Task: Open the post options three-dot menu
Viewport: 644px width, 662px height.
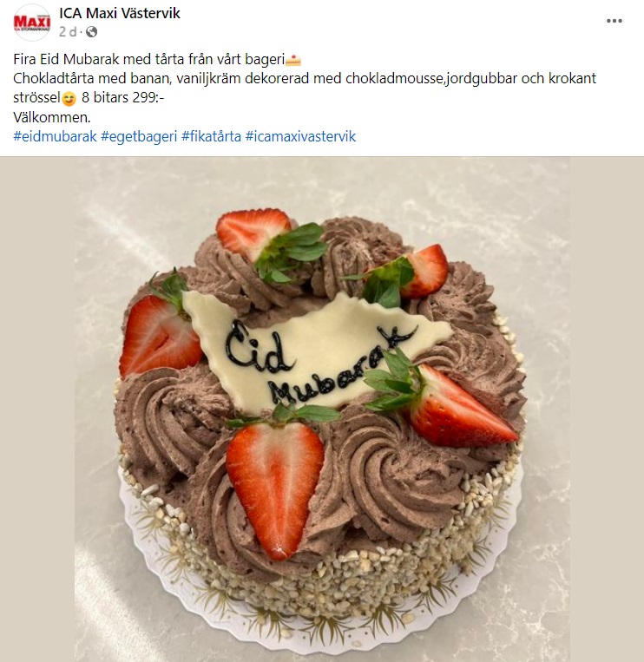Action: (x=614, y=21)
